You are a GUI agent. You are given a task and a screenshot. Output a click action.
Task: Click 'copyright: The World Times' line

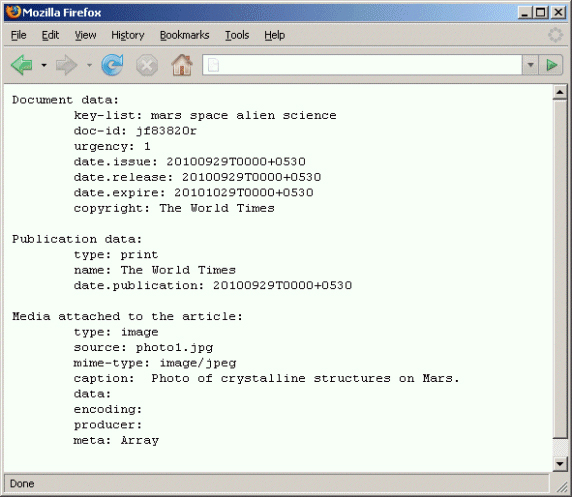(174, 208)
